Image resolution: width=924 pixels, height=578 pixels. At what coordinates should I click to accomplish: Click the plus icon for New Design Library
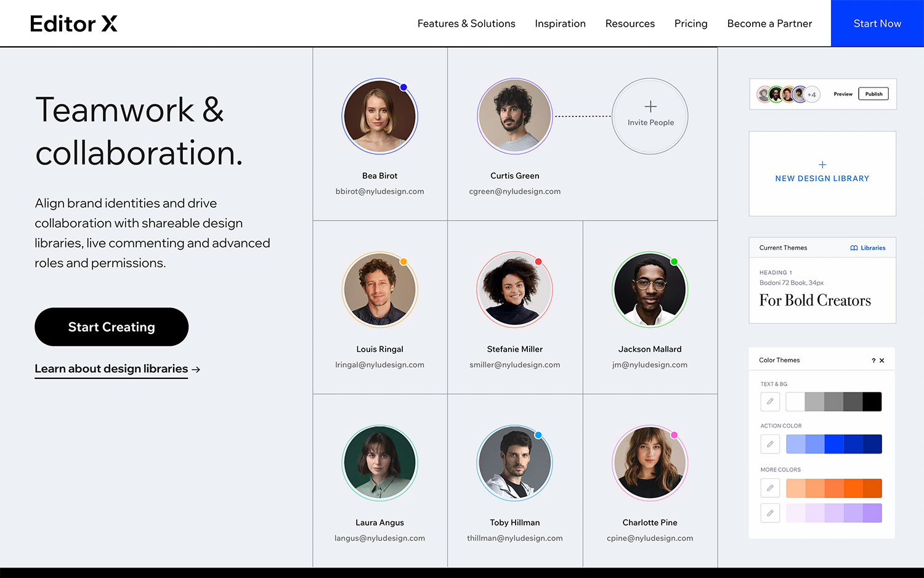(x=822, y=165)
